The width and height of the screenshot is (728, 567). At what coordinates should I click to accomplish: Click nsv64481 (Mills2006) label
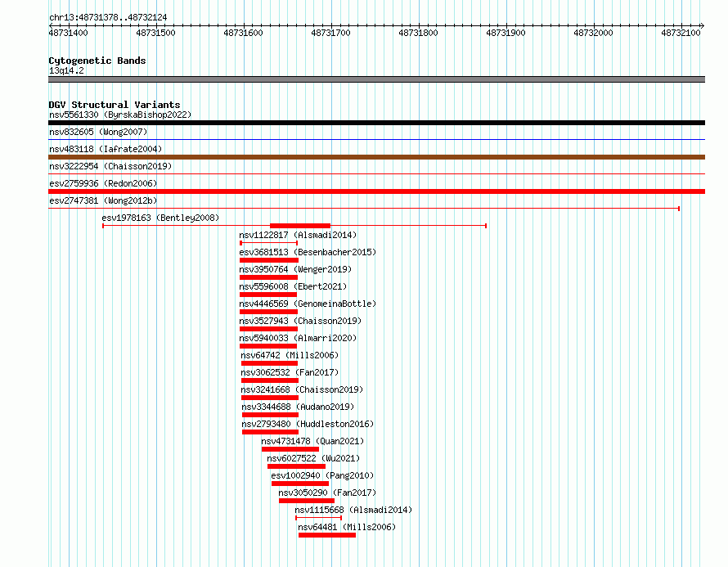coord(347,527)
